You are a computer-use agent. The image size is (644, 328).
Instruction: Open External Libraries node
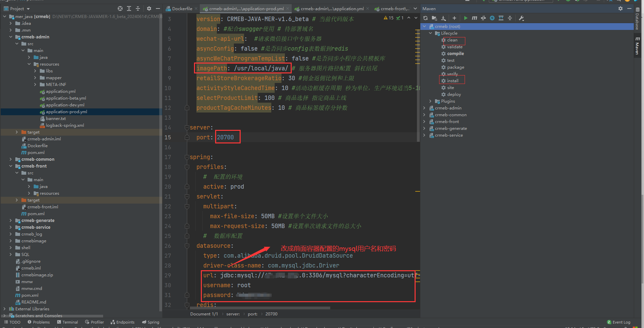pyautogui.click(x=32, y=309)
